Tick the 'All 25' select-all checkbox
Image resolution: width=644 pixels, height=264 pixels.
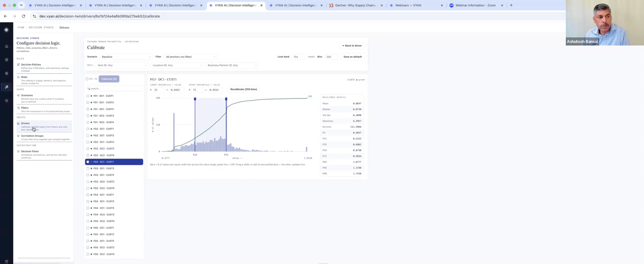click(87, 79)
